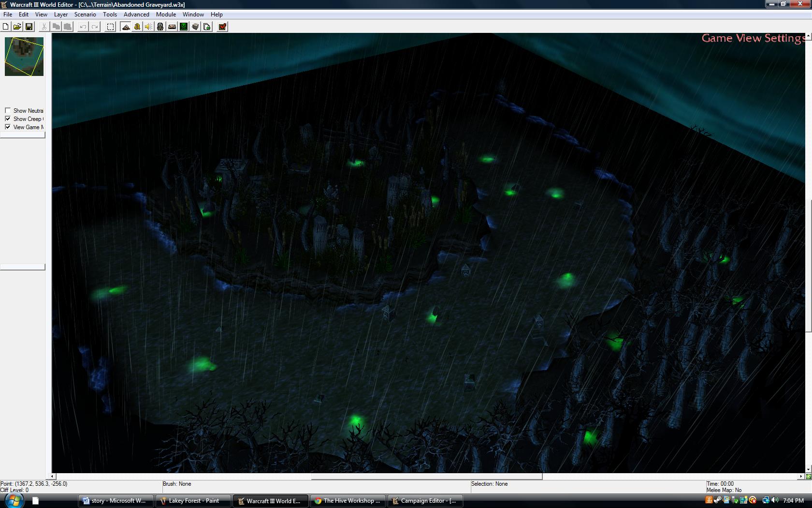The width and height of the screenshot is (812, 508).
Task: Open the View menu
Action: pos(41,15)
